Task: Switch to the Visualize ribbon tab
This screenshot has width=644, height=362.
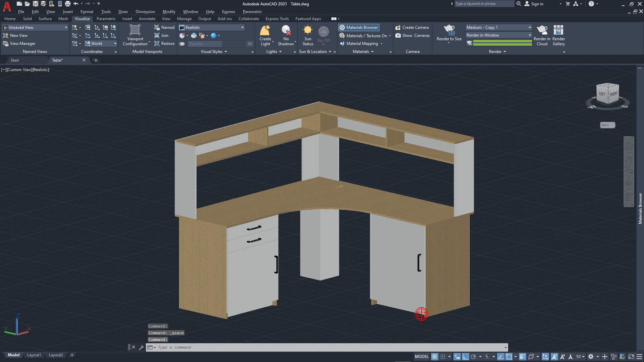Action: pyautogui.click(x=82, y=19)
